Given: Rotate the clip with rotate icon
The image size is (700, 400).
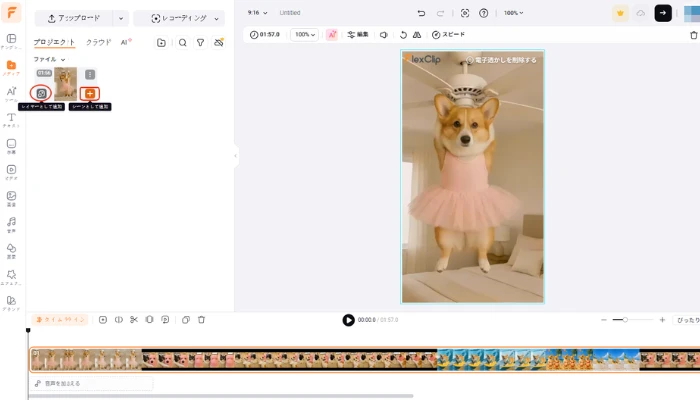Looking at the screenshot, I should pyautogui.click(x=403, y=34).
